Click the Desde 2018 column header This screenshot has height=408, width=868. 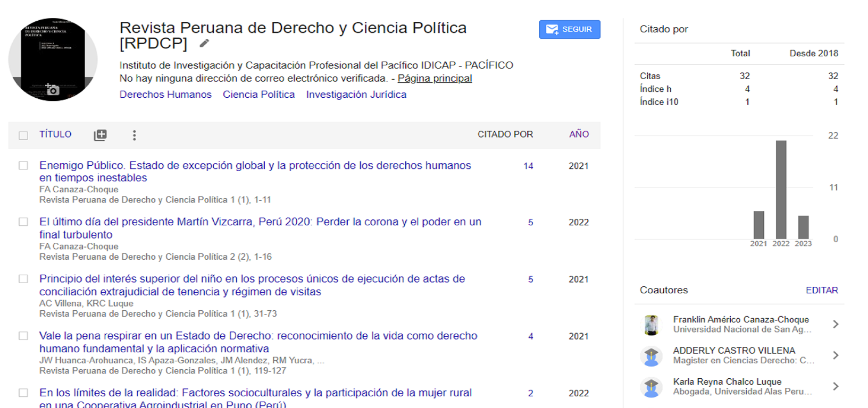(x=814, y=53)
